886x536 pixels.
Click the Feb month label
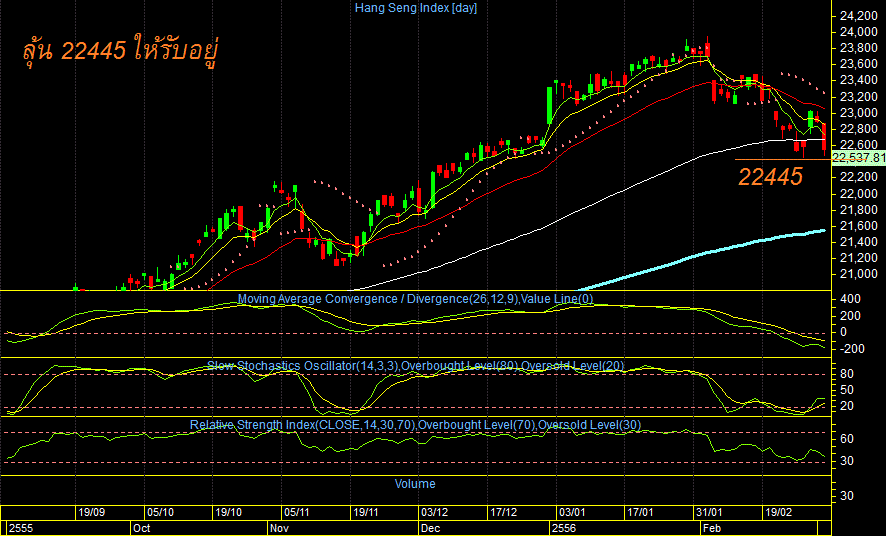pyautogui.click(x=711, y=529)
